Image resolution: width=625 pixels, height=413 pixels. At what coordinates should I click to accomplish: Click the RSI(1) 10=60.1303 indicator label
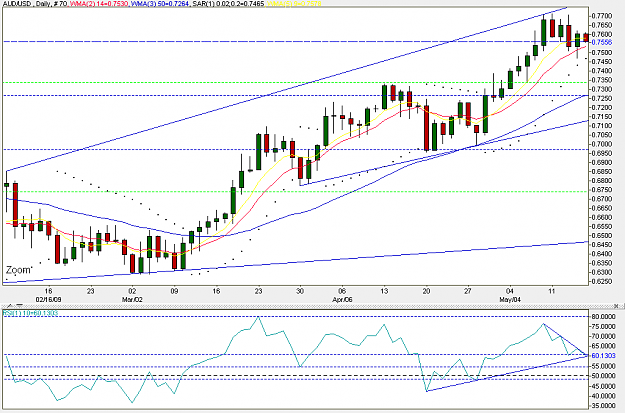click(x=31, y=313)
